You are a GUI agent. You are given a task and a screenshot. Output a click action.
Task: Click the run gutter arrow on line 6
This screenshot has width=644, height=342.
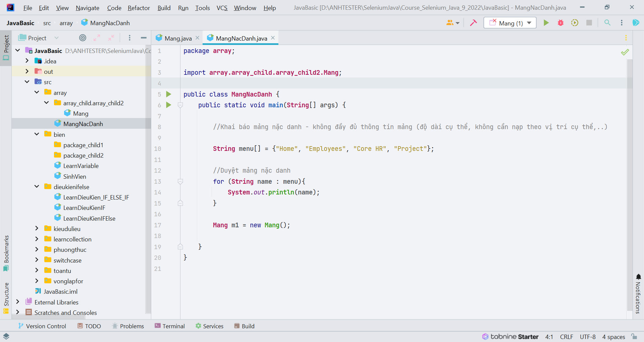coord(169,105)
